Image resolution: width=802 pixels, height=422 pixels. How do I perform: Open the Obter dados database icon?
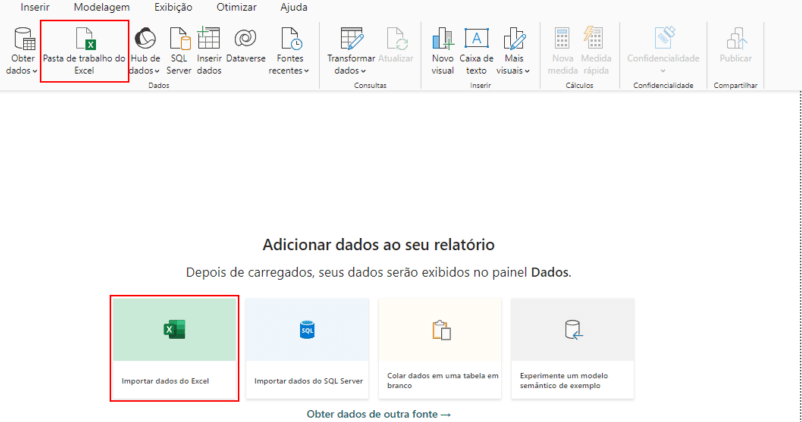[x=24, y=39]
